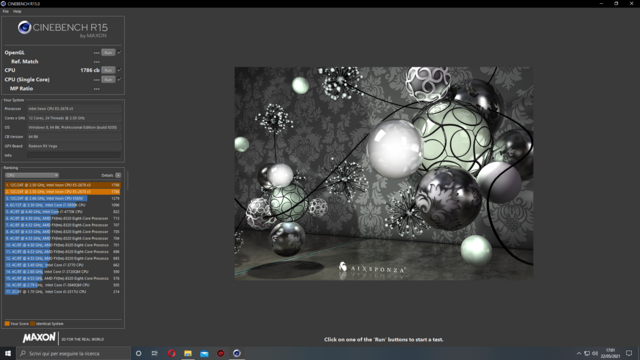Open the taskbar clock and date
The image size is (640, 360).
pyautogui.click(x=611, y=353)
